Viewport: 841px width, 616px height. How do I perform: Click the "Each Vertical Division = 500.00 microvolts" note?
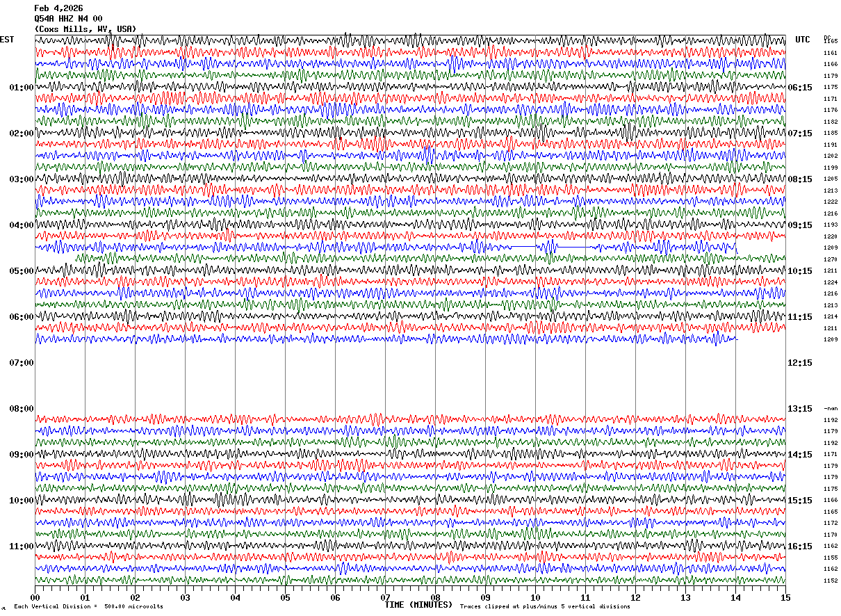click(x=88, y=607)
